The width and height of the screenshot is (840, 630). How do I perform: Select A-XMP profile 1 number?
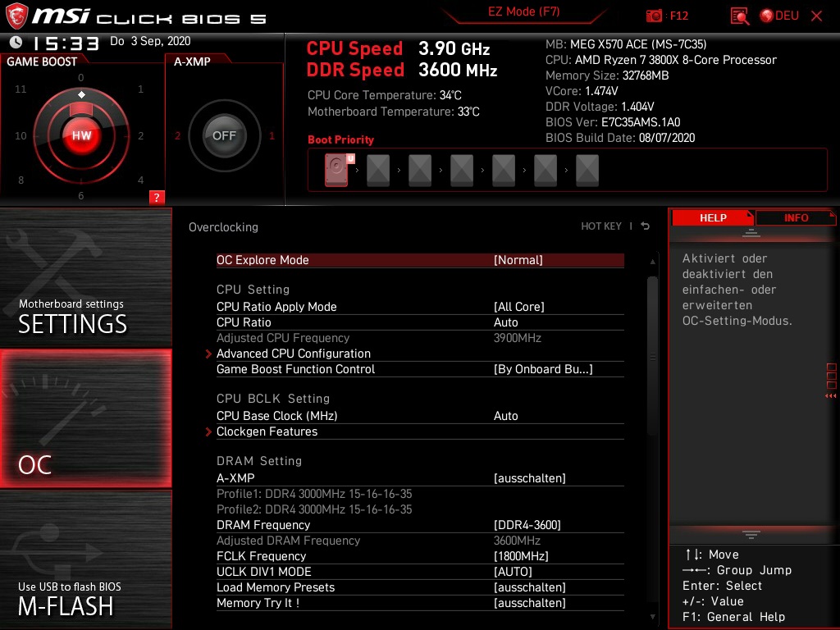272,135
